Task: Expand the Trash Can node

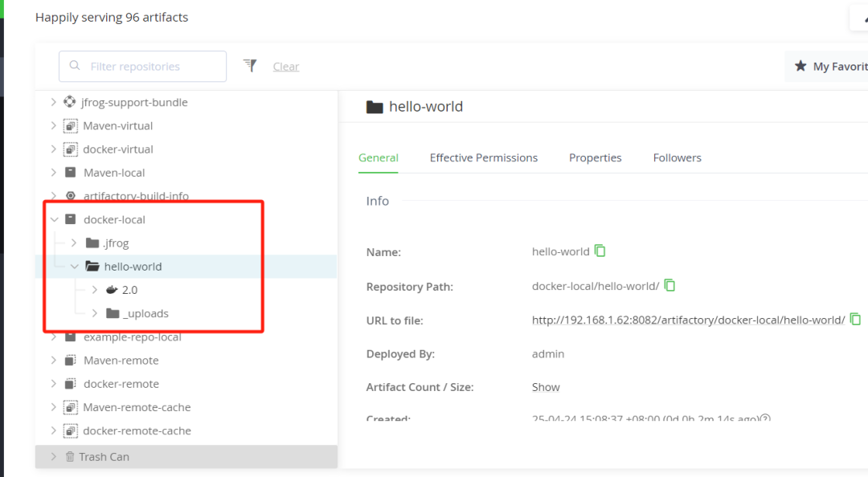Action: coord(53,457)
